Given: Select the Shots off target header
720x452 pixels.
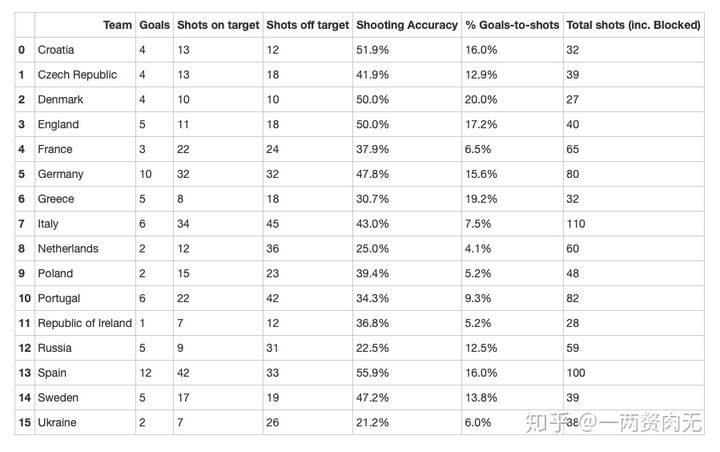Looking at the screenshot, I should 306,24.
